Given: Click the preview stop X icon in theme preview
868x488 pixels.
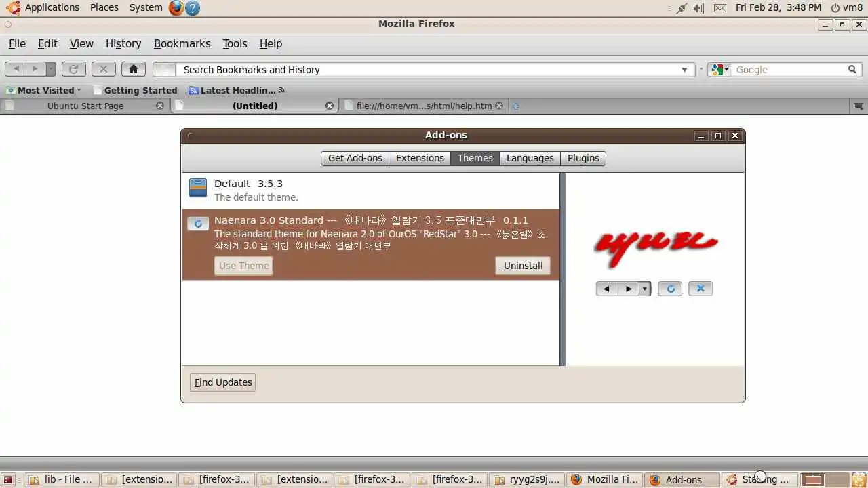Looking at the screenshot, I should point(701,289).
